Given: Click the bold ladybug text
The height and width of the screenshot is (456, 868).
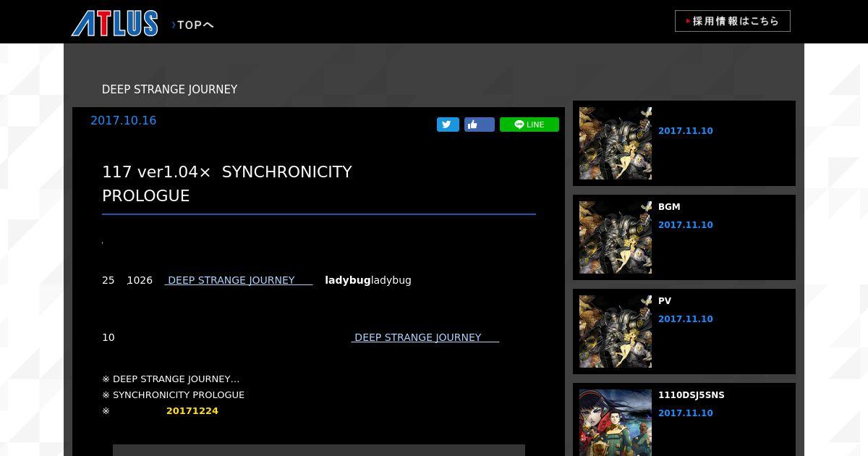Looking at the screenshot, I should (348, 280).
